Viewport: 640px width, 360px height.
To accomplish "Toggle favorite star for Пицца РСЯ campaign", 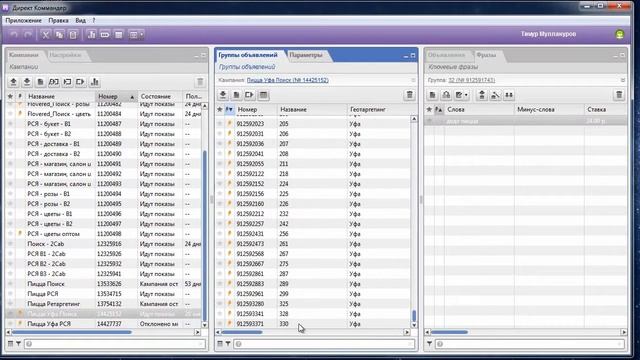I will tap(10, 294).
